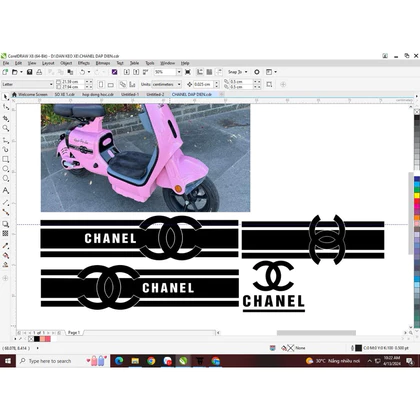The image size is (420, 420).
Task: Pick the pink swatch in document palette
Action: (x=48, y=339)
